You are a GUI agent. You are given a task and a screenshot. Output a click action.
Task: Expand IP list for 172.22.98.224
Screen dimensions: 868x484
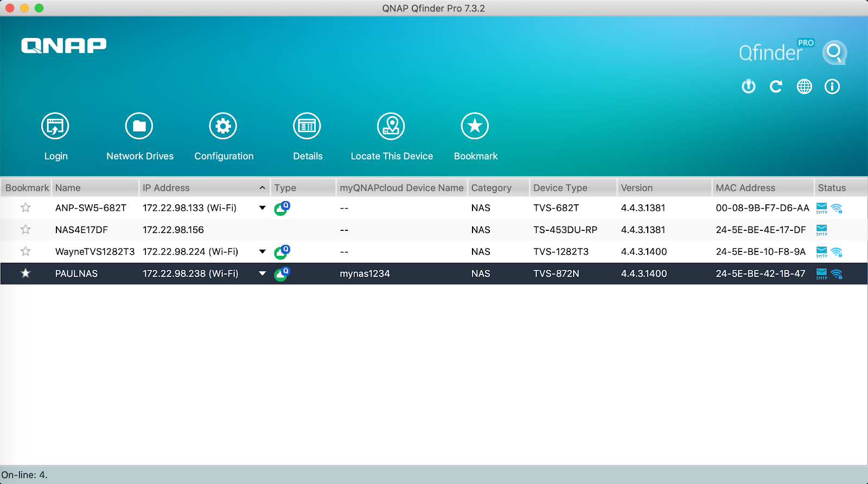pos(263,251)
